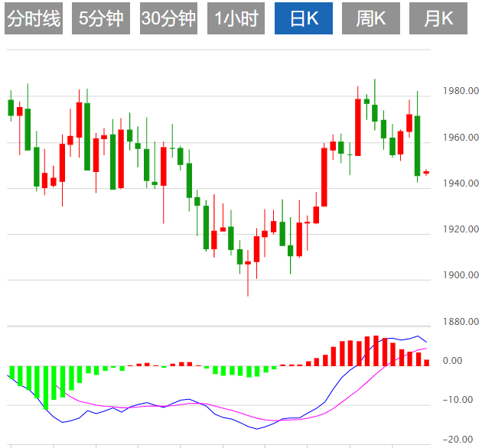The width and height of the screenshot is (482, 448).
Task: Click the -10.00 MACD axis label
Action: tap(458, 399)
